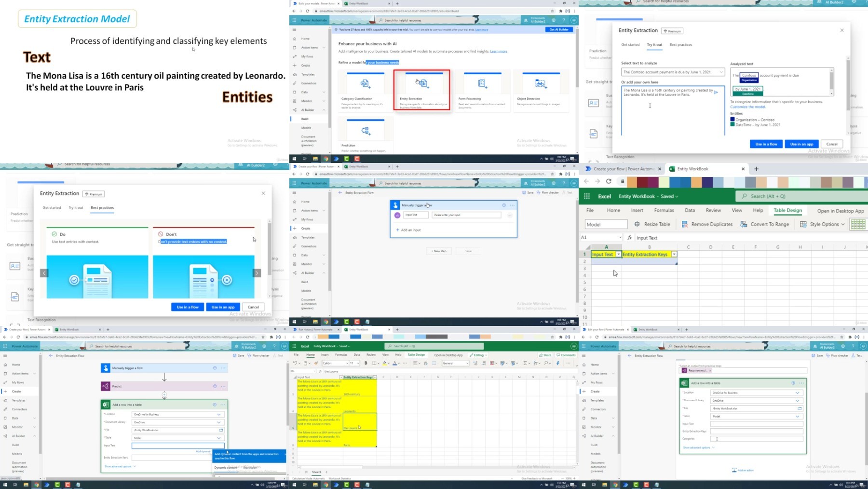This screenshot has height=489, width=868.
Task: Select the cell containing 'Leonardo' in Excel
Action: point(360,405)
